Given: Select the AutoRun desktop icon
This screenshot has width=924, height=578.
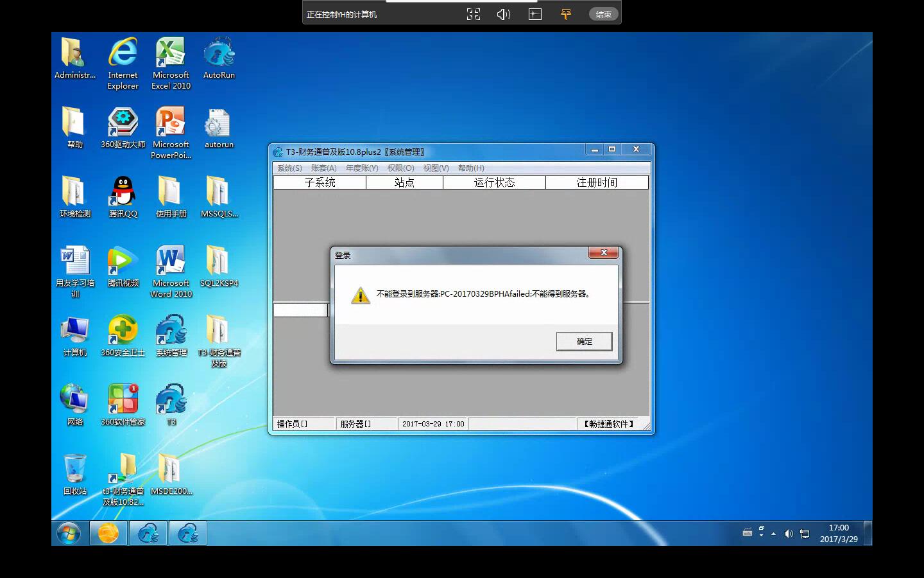Looking at the screenshot, I should click(x=219, y=59).
